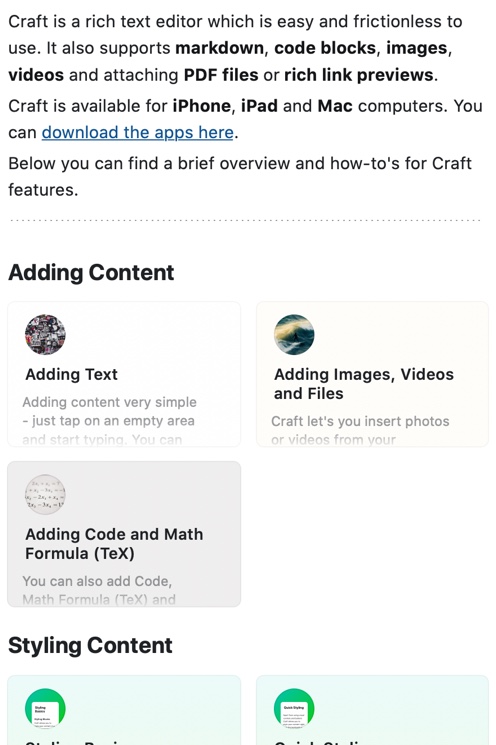Click the 'Below you can find' paragraph
Image resolution: width=496 pixels, height=745 pixels.
pyautogui.click(x=240, y=176)
